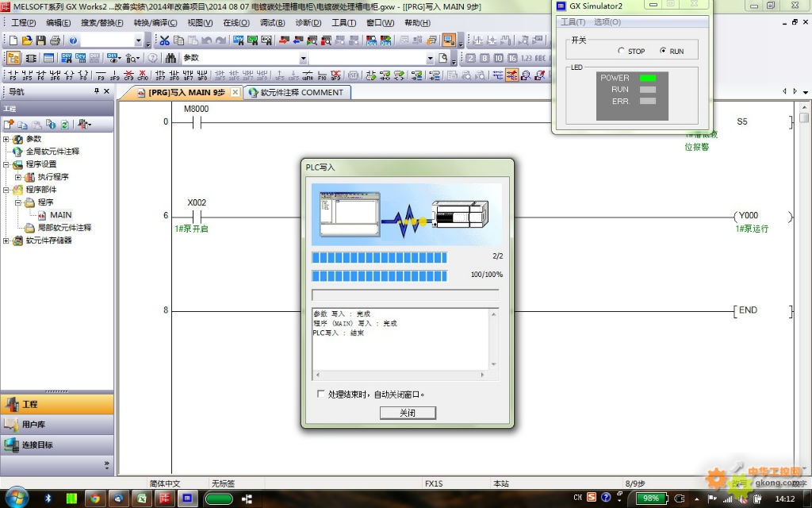The height and width of the screenshot is (508, 812).
Task: Click the red-arrow Write to PLC icon
Action: tap(284, 40)
